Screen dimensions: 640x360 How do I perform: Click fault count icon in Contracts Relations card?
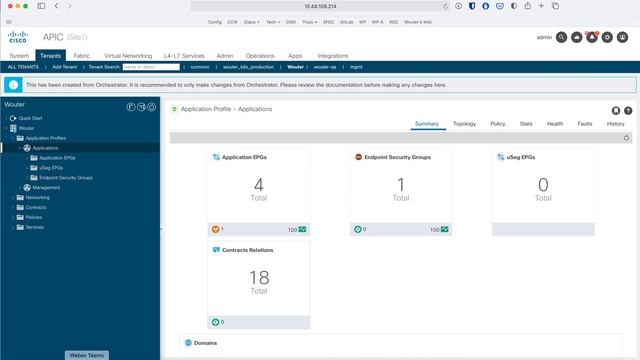click(215, 322)
